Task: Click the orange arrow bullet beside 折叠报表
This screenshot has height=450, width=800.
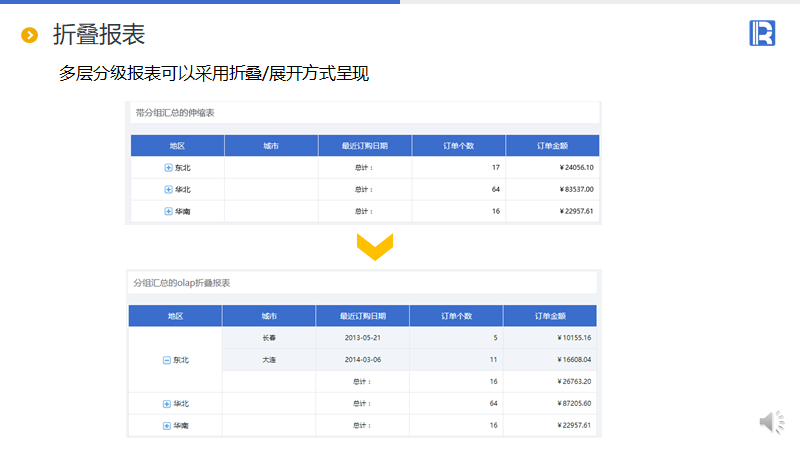Action: tap(30, 36)
